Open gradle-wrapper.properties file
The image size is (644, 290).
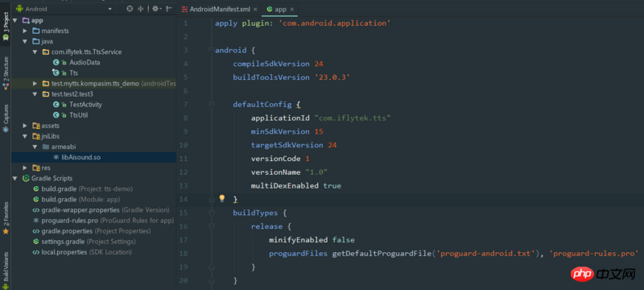105,210
